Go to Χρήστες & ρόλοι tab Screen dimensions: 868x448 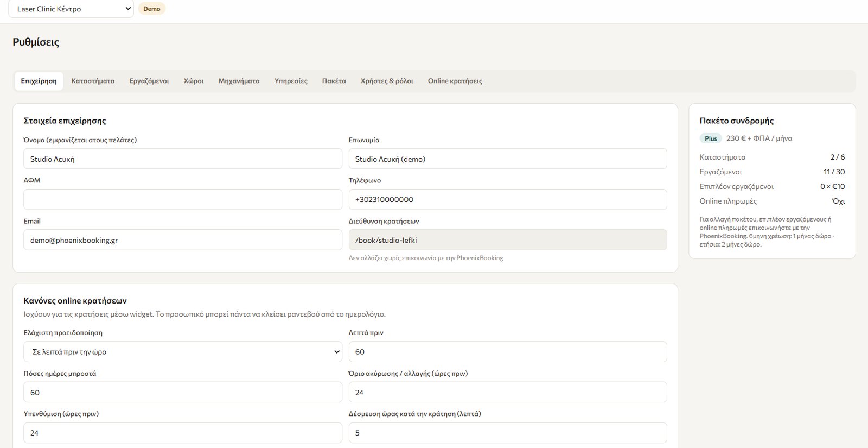[x=387, y=81]
